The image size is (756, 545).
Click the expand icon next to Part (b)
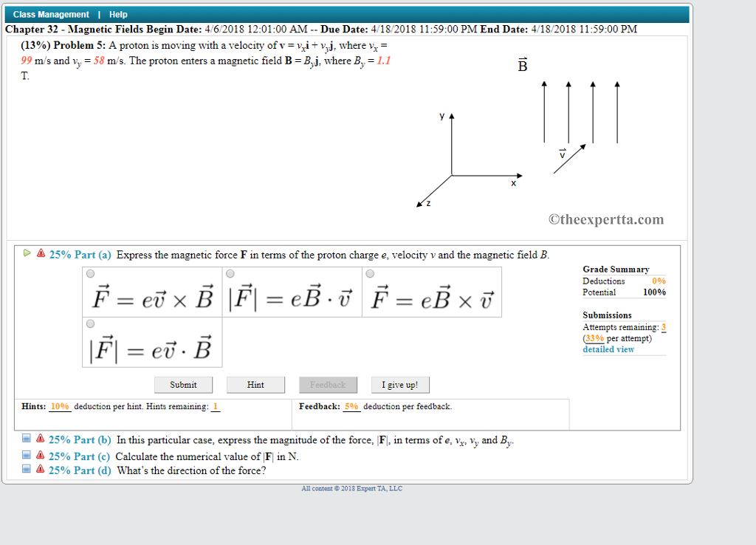pyautogui.click(x=26, y=439)
